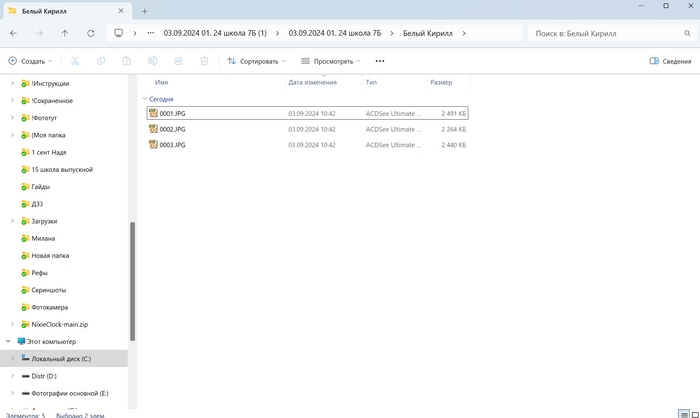Expand the Загрузки folder tree node
Image resolution: width=700 pixels, height=418 pixels.
click(12, 221)
